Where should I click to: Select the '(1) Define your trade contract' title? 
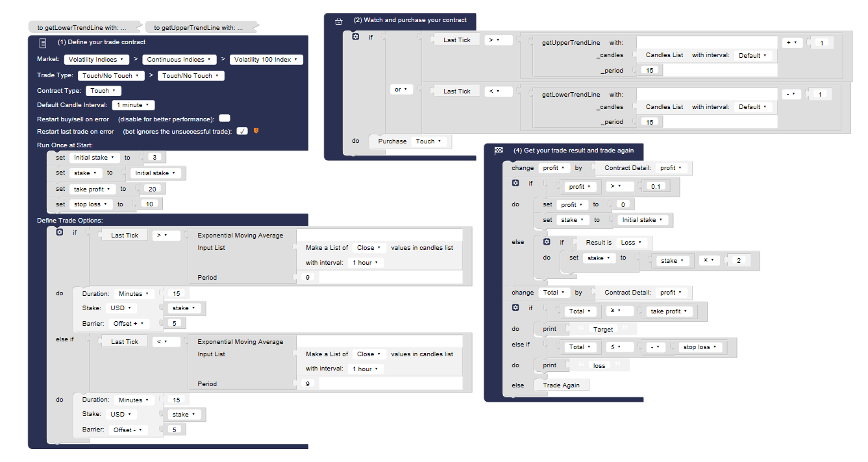tap(102, 42)
